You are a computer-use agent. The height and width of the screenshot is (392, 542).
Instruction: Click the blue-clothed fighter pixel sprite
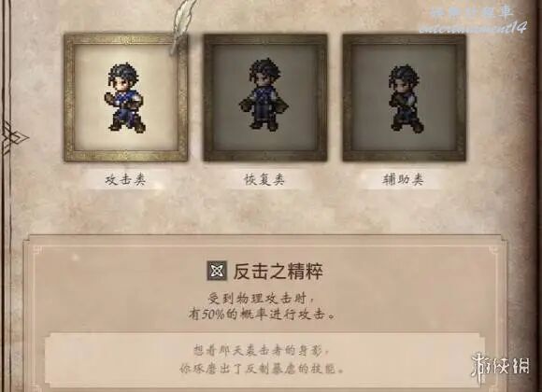tap(125, 97)
